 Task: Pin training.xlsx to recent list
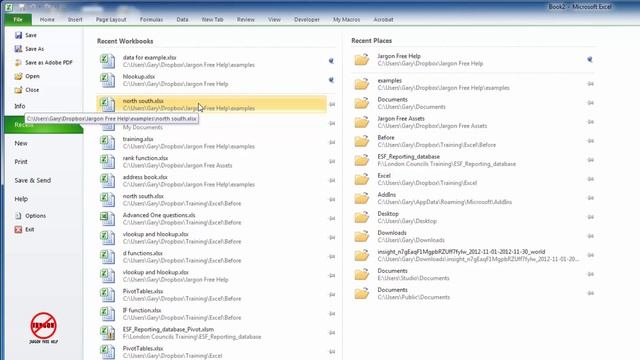point(332,142)
